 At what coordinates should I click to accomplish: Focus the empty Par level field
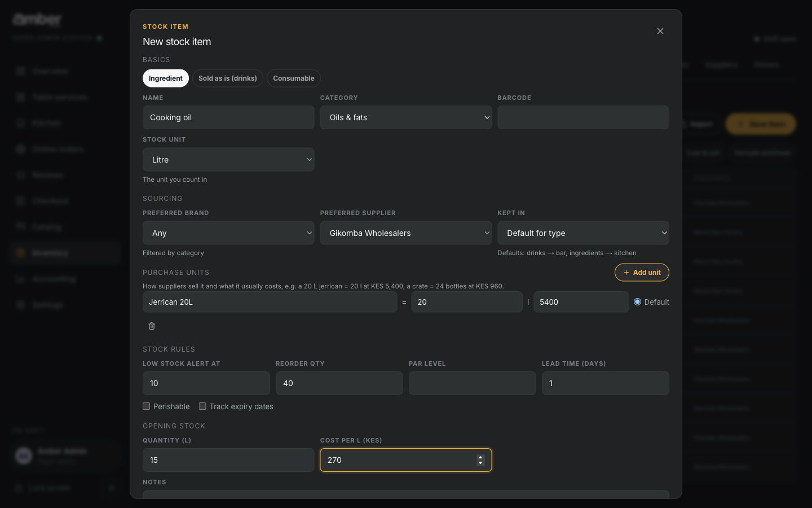coord(473,383)
